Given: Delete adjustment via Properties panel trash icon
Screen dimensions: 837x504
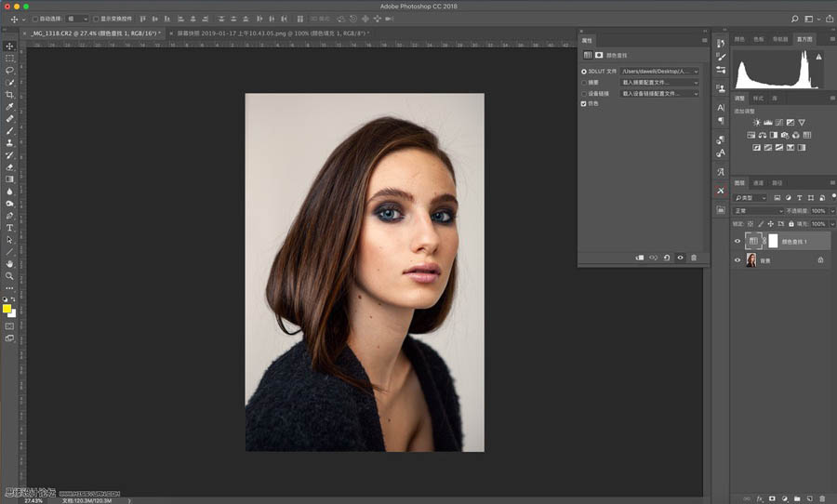Looking at the screenshot, I should (693, 258).
